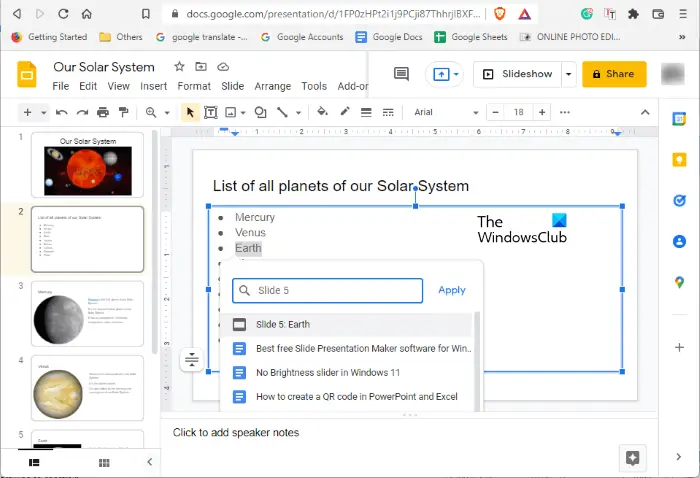Apply the link in link dialog
The width and height of the screenshot is (700, 478).
point(452,290)
